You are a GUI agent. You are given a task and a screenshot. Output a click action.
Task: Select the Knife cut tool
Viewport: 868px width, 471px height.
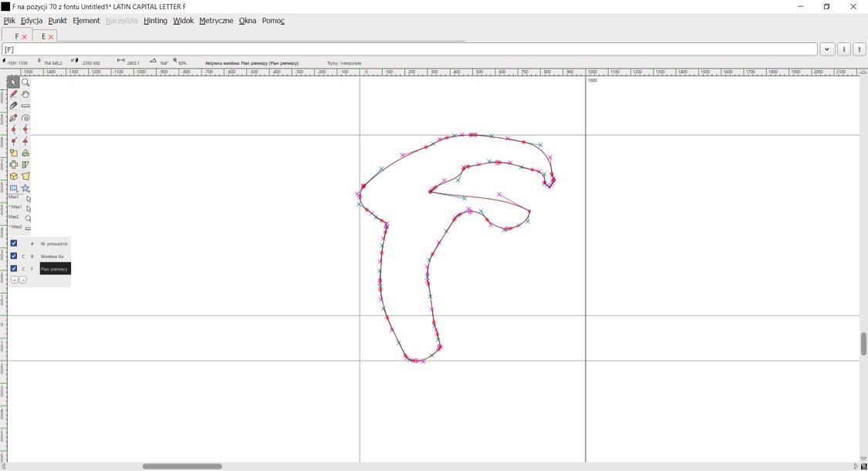[x=14, y=106]
